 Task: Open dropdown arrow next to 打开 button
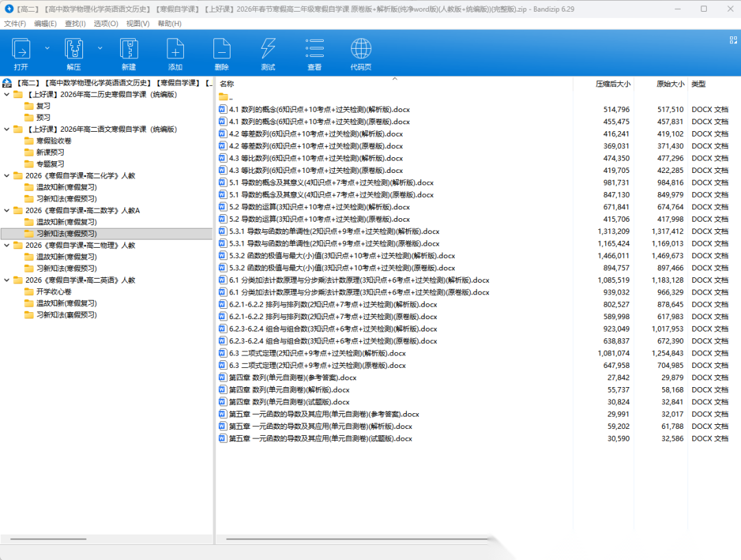point(47,48)
